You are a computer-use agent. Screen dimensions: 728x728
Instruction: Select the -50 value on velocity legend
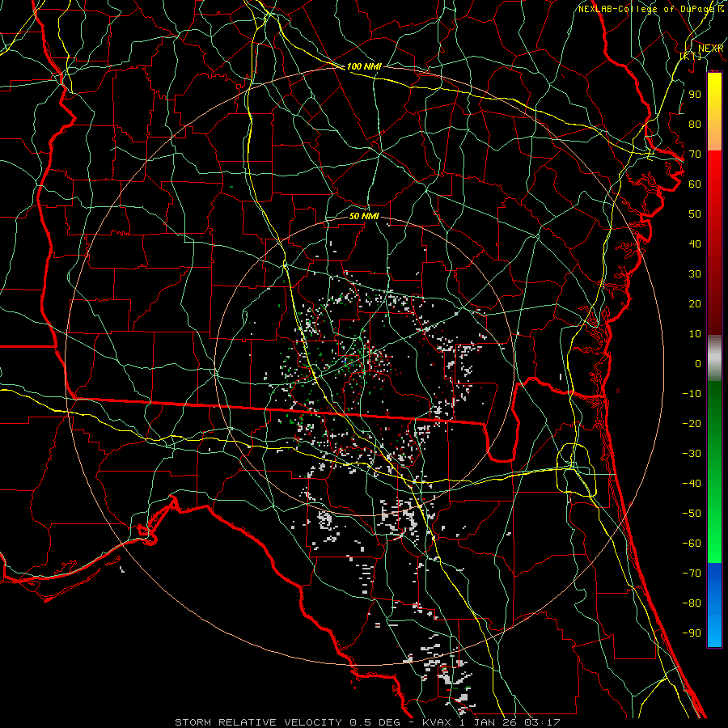(692, 514)
